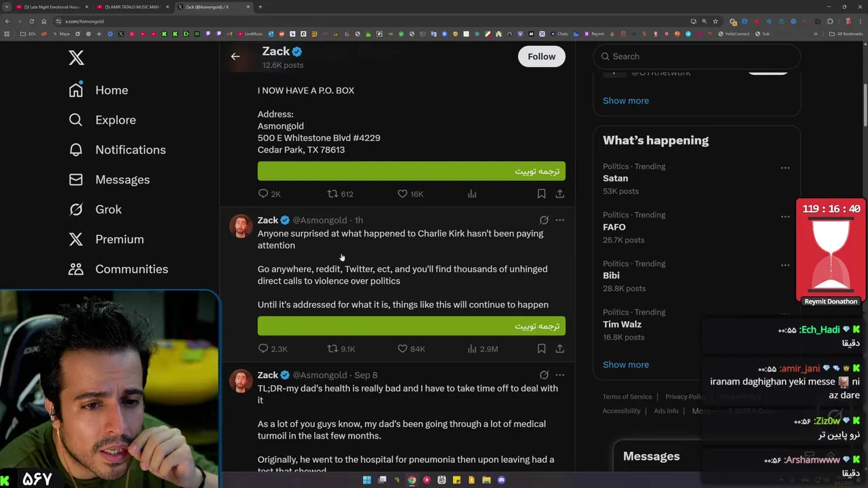This screenshot has height=488, width=868.
Task: Open Terms of Service link
Action: coord(627,396)
